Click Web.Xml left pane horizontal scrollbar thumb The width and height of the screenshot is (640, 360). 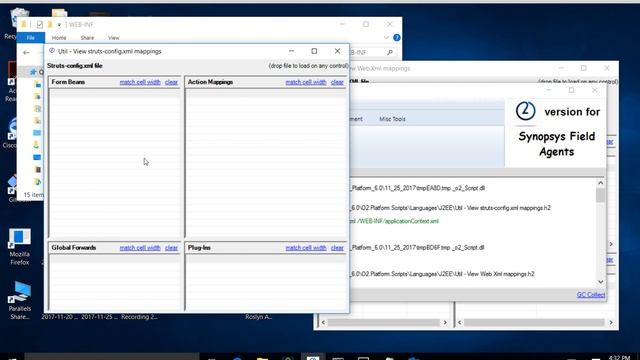[384, 322]
